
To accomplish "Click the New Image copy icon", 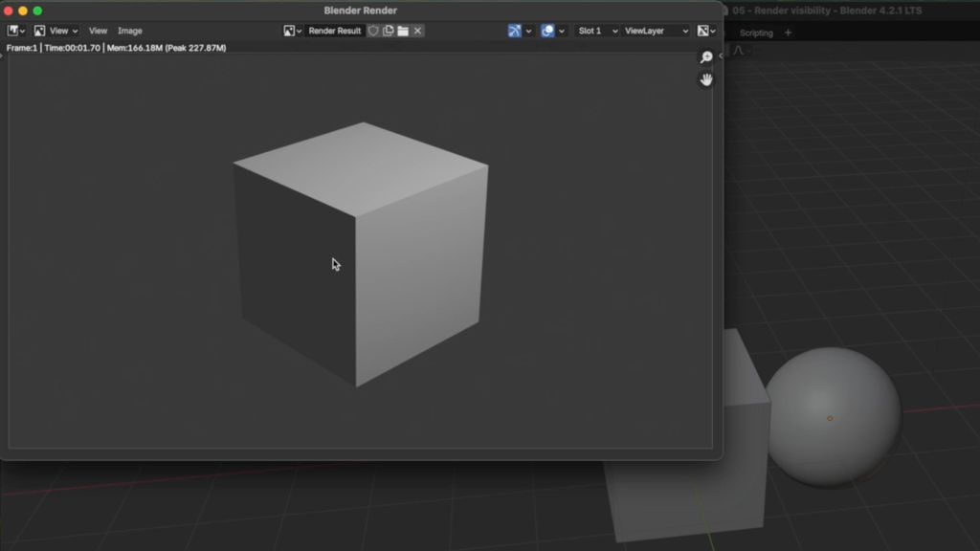I will tap(389, 30).
